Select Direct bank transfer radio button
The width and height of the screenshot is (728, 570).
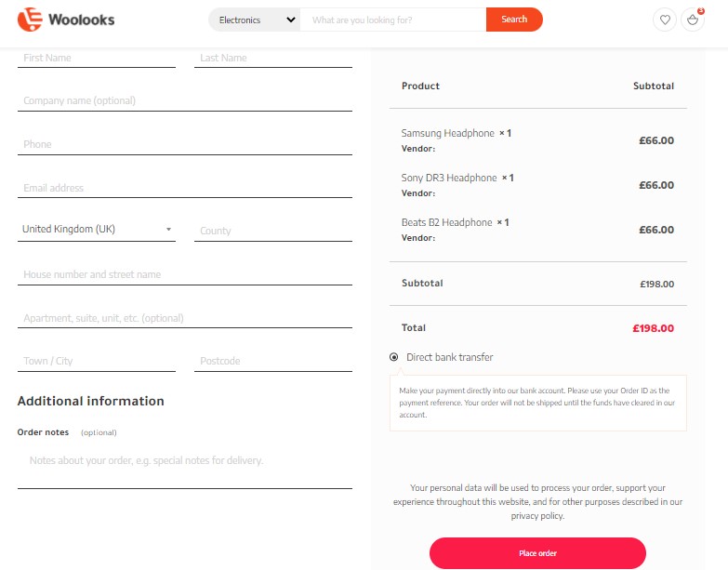point(394,357)
